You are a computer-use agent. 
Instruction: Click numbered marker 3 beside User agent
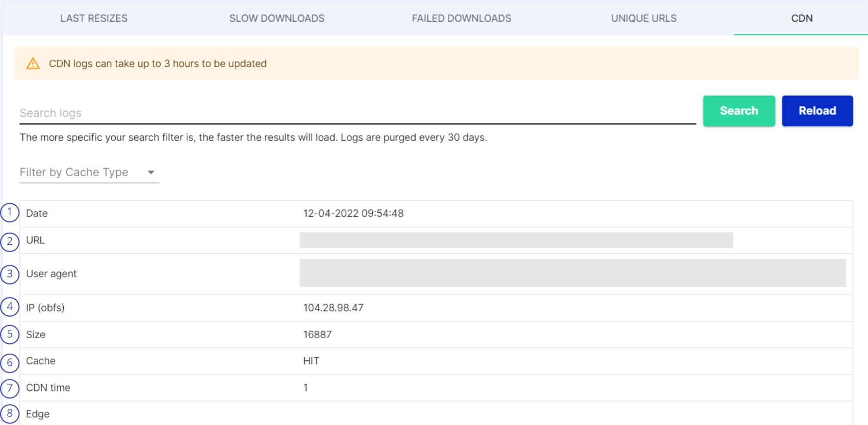pos(10,274)
